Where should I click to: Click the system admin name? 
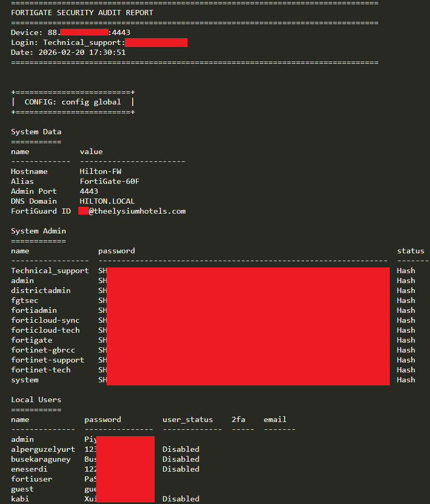click(x=25, y=380)
